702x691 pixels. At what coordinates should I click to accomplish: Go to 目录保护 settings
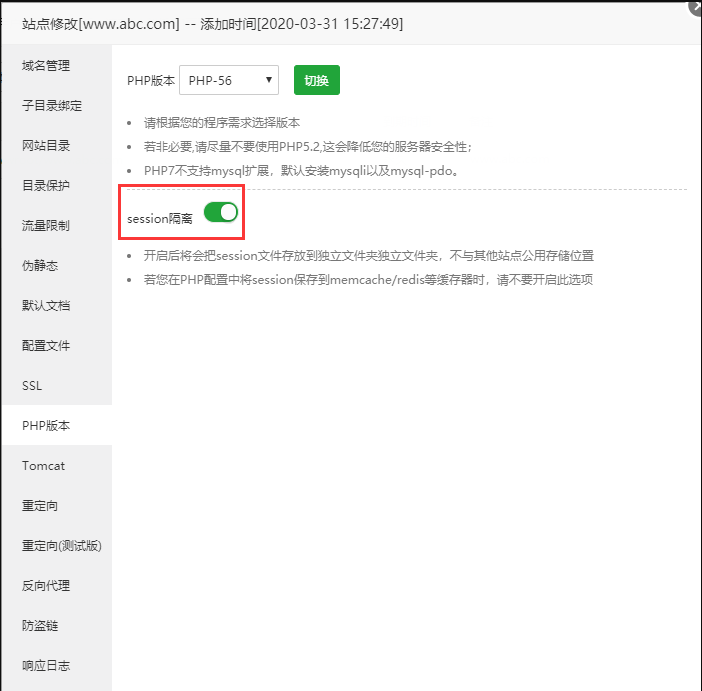(47, 186)
